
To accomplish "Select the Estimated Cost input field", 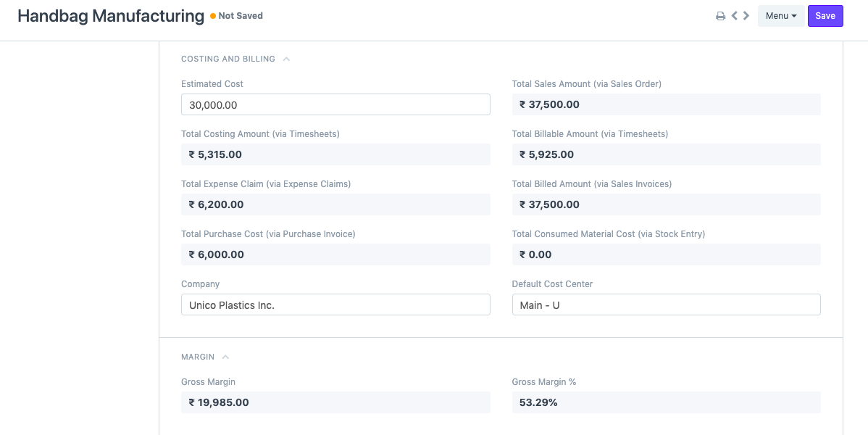I will click(x=335, y=104).
